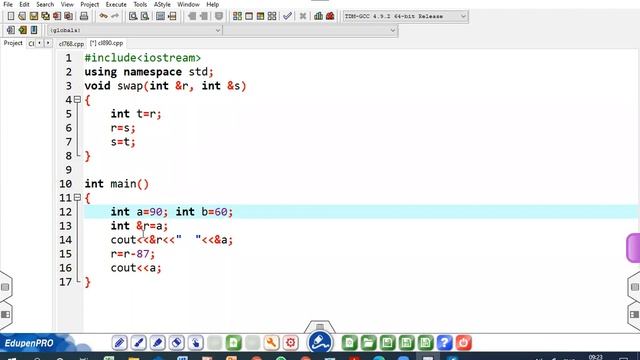This screenshot has height=360, width=640.
Task: Open the Goto Line tool
Action: [172, 16]
